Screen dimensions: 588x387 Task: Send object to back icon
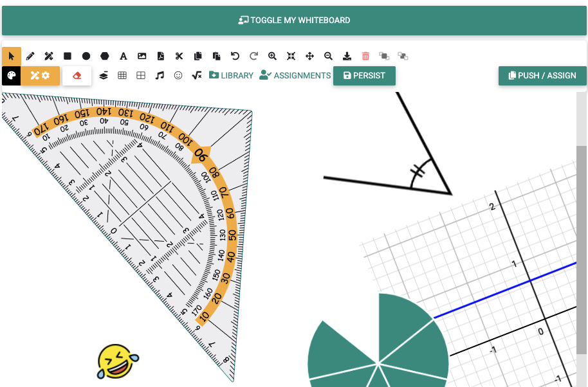tap(403, 56)
